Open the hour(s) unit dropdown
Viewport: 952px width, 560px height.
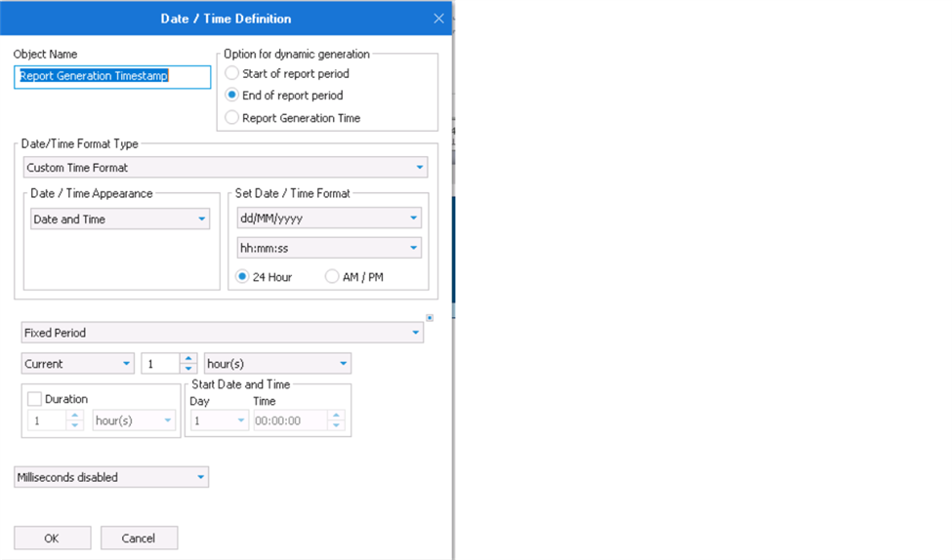tap(277, 364)
